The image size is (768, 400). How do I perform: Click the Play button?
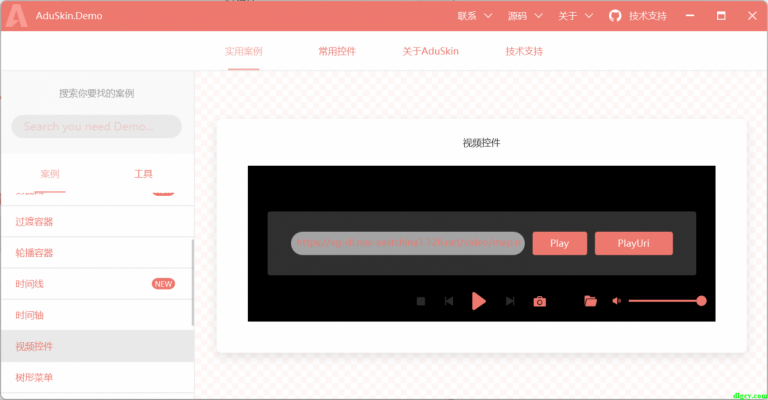click(x=559, y=243)
